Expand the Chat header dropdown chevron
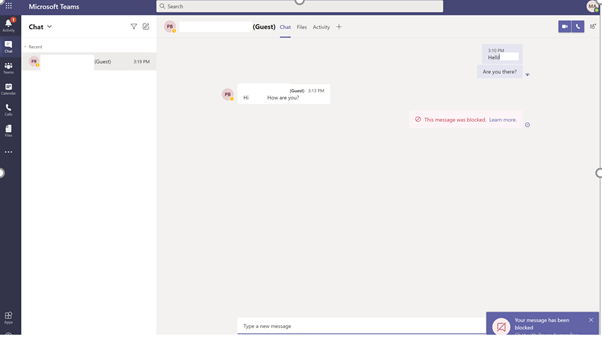The height and width of the screenshot is (364, 602). 50,26
